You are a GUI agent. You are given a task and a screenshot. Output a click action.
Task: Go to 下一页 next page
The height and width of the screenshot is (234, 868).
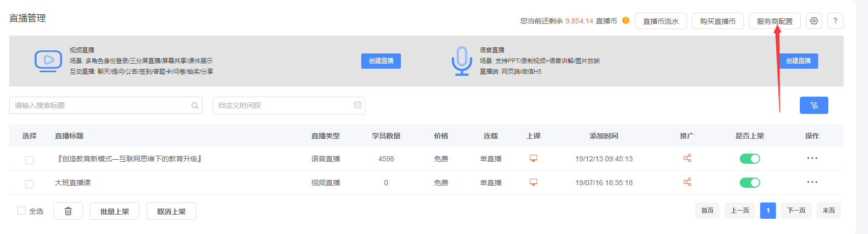click(x=796, y=211)
